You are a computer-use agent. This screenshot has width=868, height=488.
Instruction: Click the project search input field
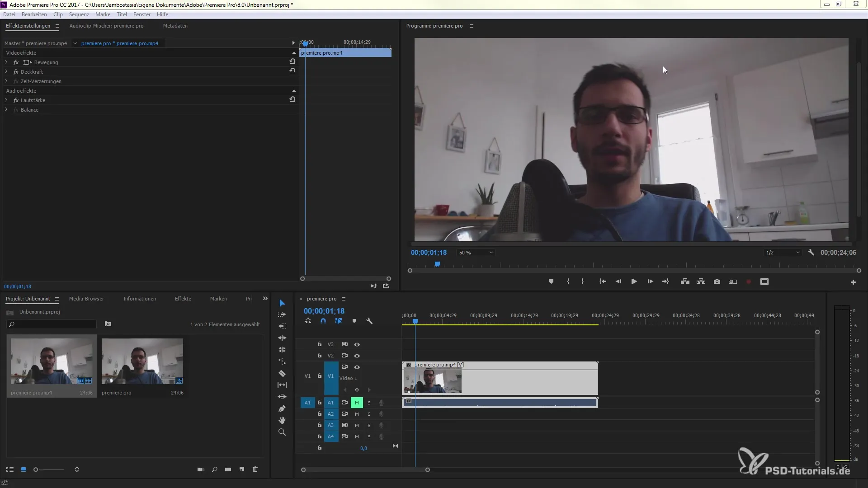point(52,324)
